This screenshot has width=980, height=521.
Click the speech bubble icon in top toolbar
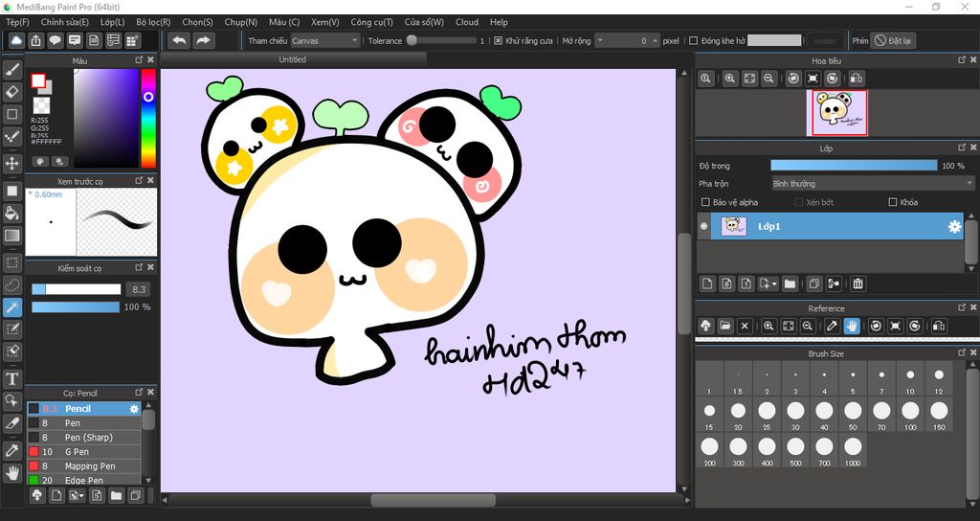(55, 40)
